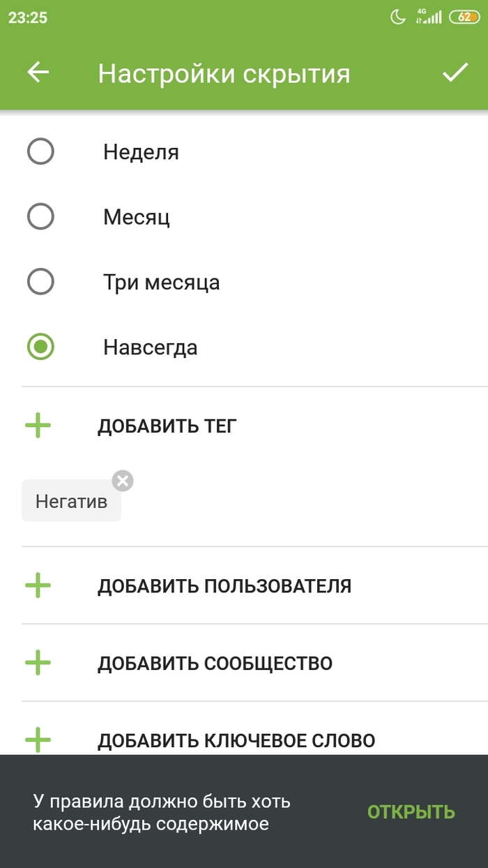
Task: Tap the back arrow to exit settings
Action: [x=38, y=73]
